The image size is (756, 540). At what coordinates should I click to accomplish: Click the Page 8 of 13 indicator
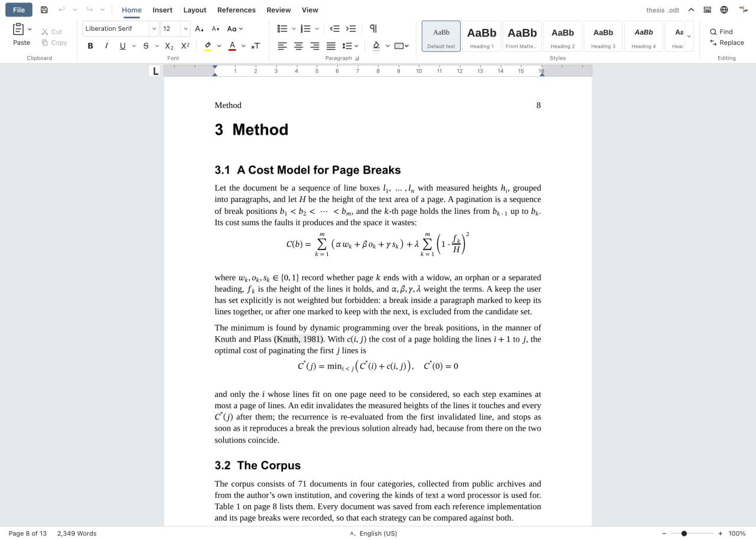pyautogui.click(x=28, y=534)
